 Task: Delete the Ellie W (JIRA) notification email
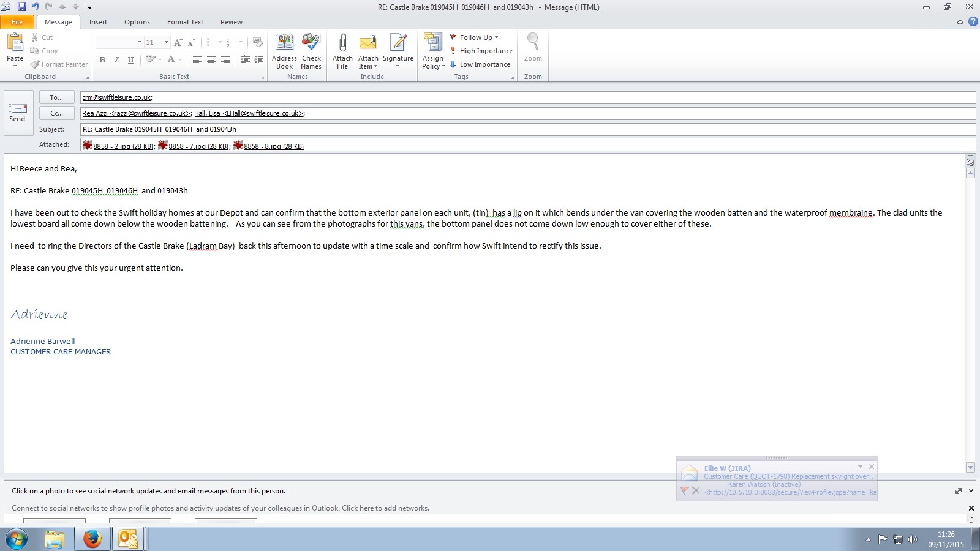(x=696, y=490)
